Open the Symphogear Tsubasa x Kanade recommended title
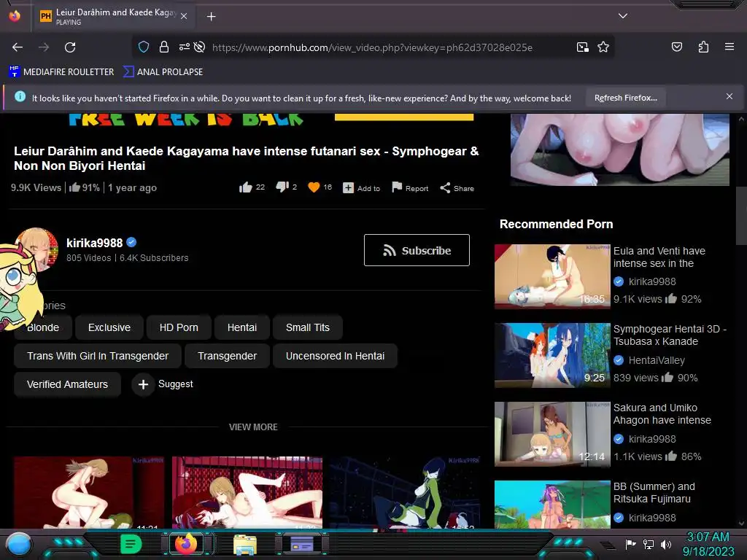Image resolution: width=747 pixels, height=560 pixels. 670,335
